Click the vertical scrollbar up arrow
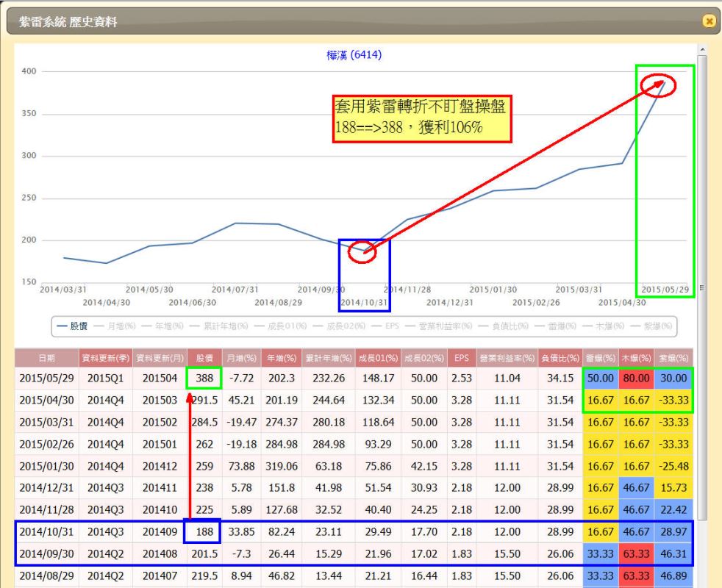 point(702,49)
